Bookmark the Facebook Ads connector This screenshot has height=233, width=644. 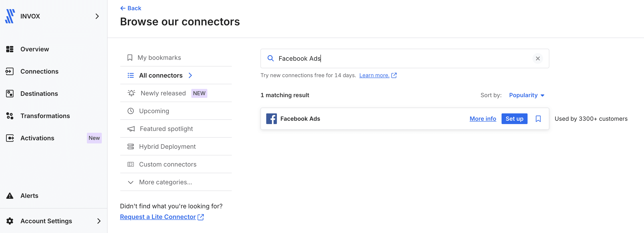(x=538, y=119)
